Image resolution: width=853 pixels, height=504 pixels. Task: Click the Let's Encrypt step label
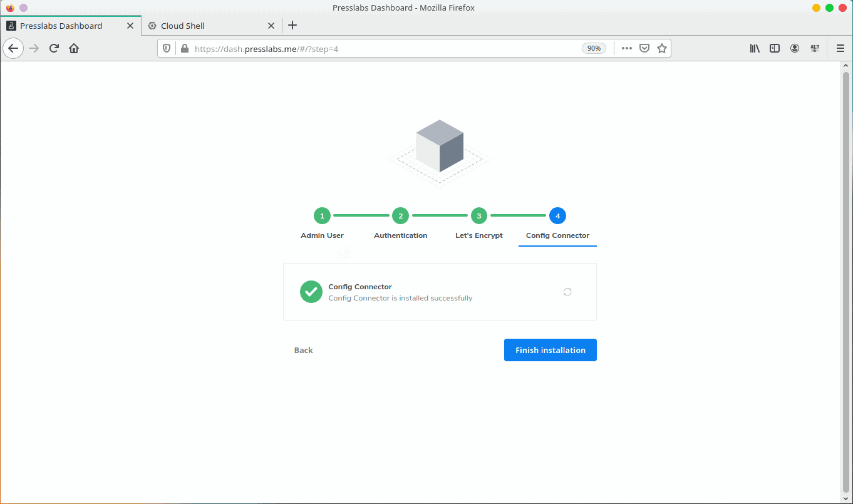479,235
